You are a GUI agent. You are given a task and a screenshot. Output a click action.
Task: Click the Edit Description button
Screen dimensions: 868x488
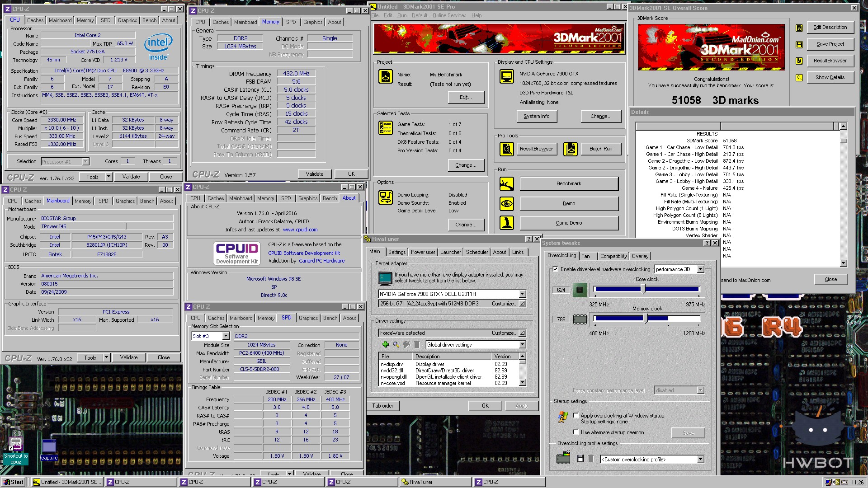coord(830,28)
